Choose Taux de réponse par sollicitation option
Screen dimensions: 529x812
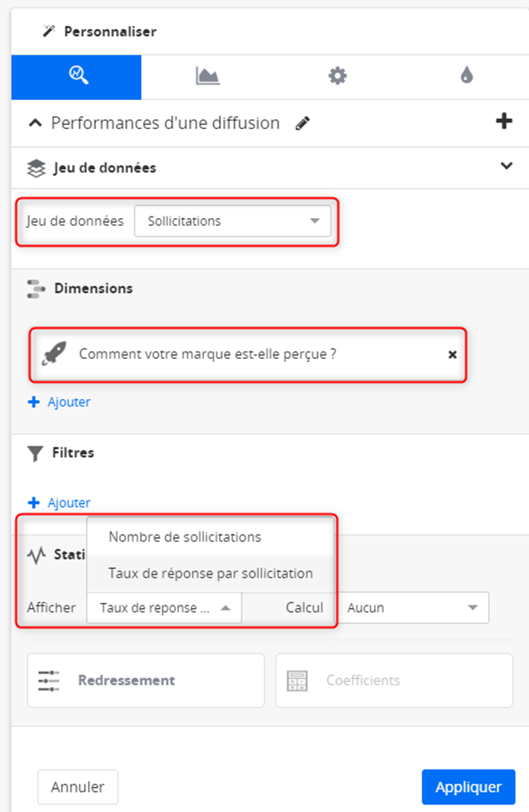point(210,573)
